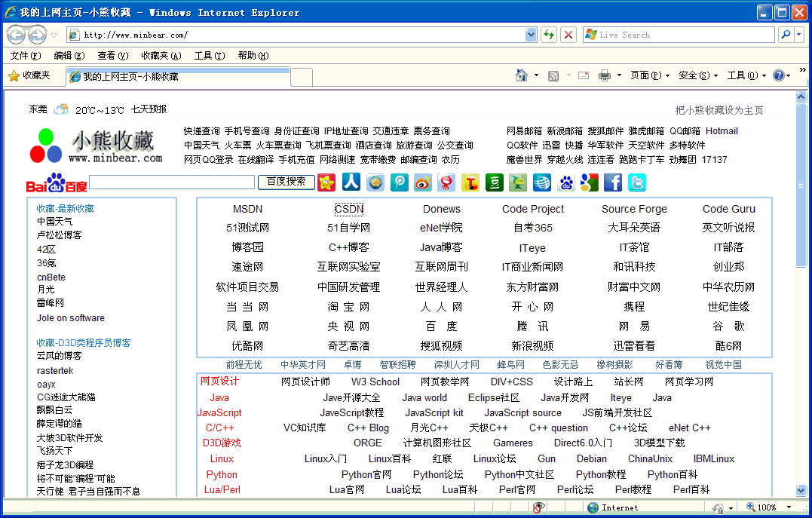The image size is (812, 518).
Task: Click the Baidu paw icon shortcut
Action: click(x=565, y=182)
